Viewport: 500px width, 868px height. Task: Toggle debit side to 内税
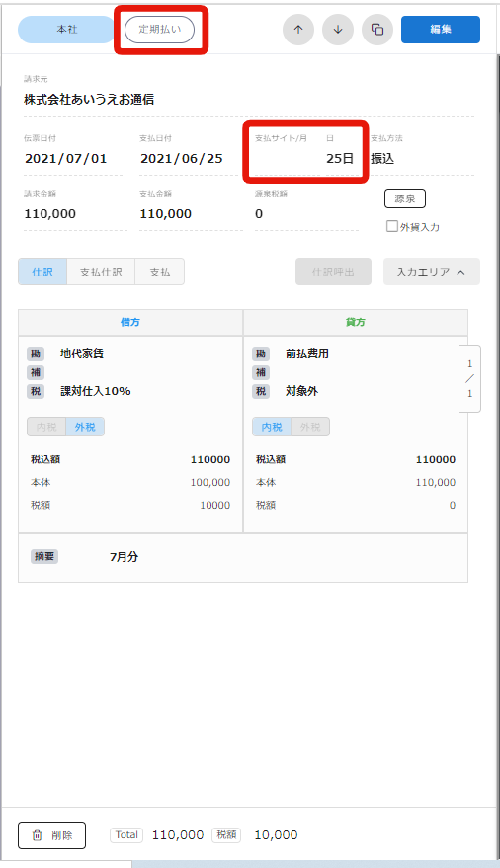(46, 427)
